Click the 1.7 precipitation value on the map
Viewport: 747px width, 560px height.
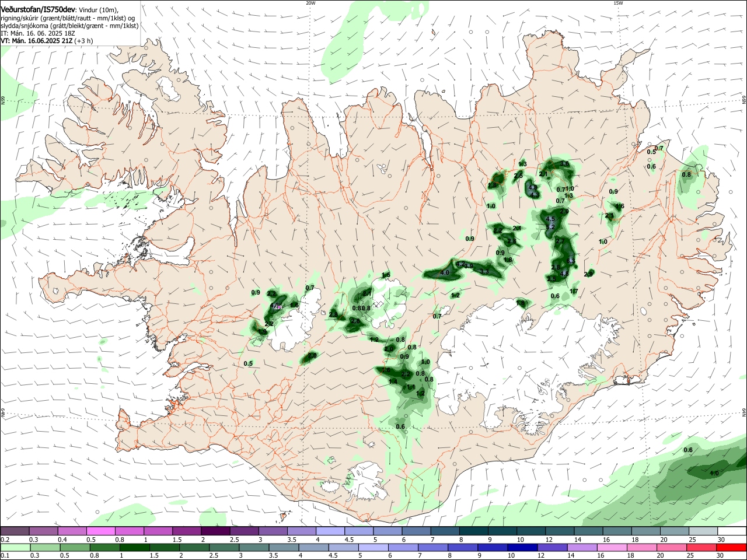(574, 291)
